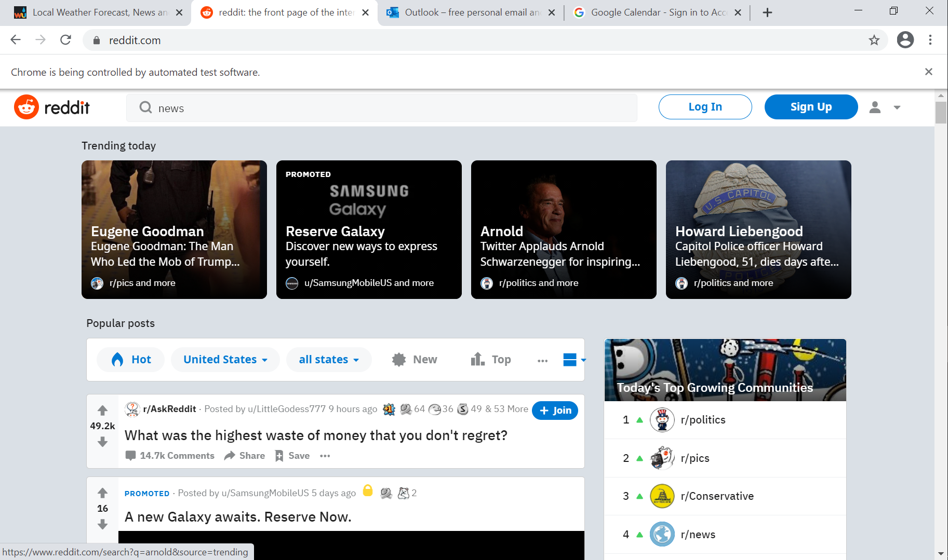Screen dimensions: 948x560
Task: Downvote the AskReddit post
Action: pyautogui.click(x=102, y=442)
